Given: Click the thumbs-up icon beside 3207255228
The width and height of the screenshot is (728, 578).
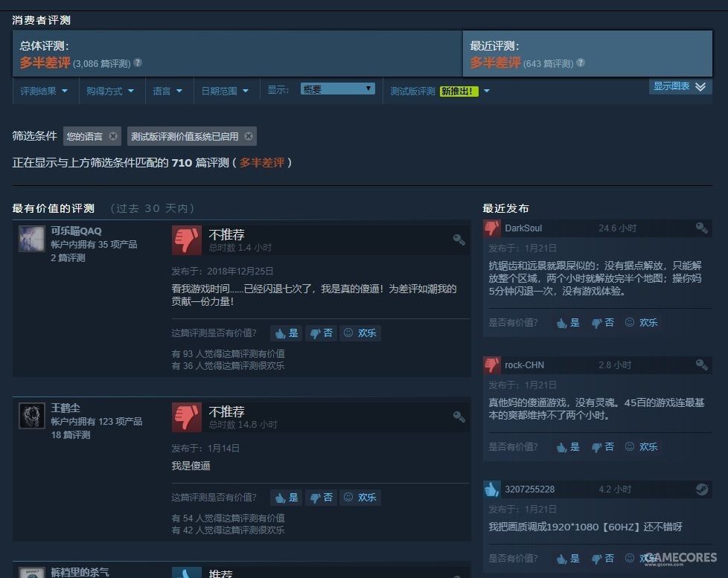Looking at the screenshot, I should (492, 489).
